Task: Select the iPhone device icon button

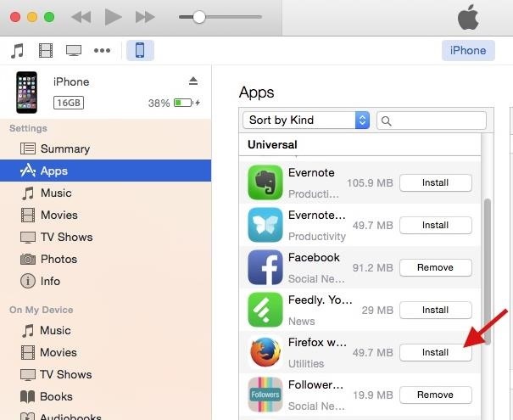Action: [x=140, y=50]
